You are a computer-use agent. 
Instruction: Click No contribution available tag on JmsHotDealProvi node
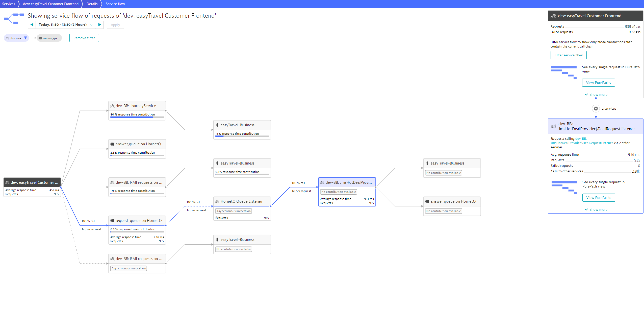(339, 192)
